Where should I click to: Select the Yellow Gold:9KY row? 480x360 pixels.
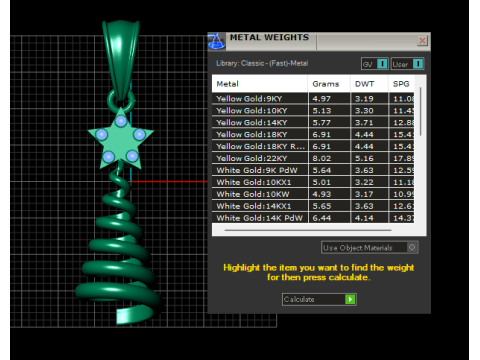point(313,99)
